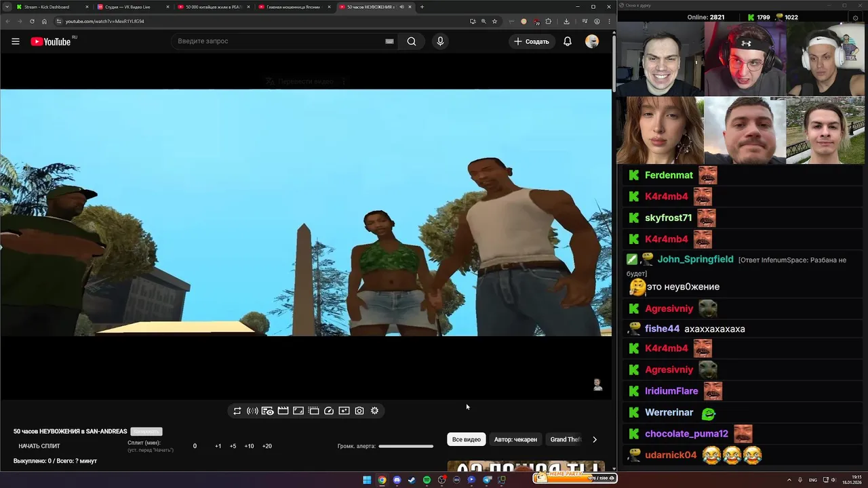Click the split minutes value 0
The height and width of the screenshot is (488, 868).
[195, 446]
